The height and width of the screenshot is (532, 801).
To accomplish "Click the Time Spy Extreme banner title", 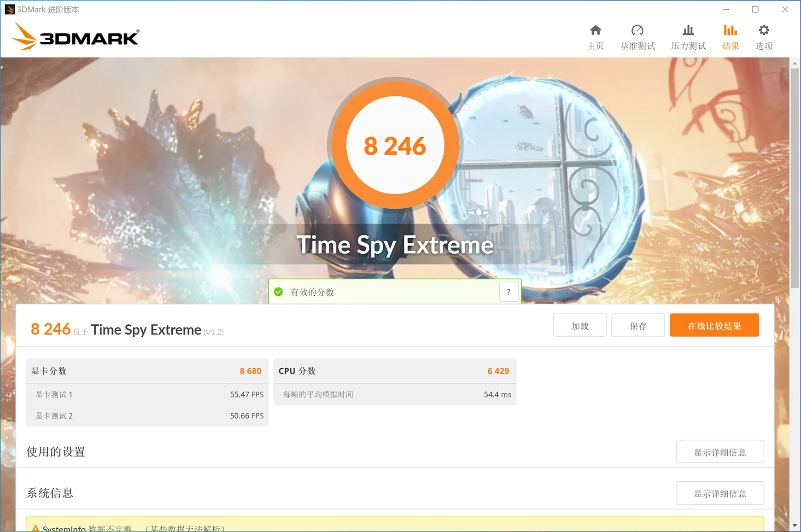I will click(395, 245).
